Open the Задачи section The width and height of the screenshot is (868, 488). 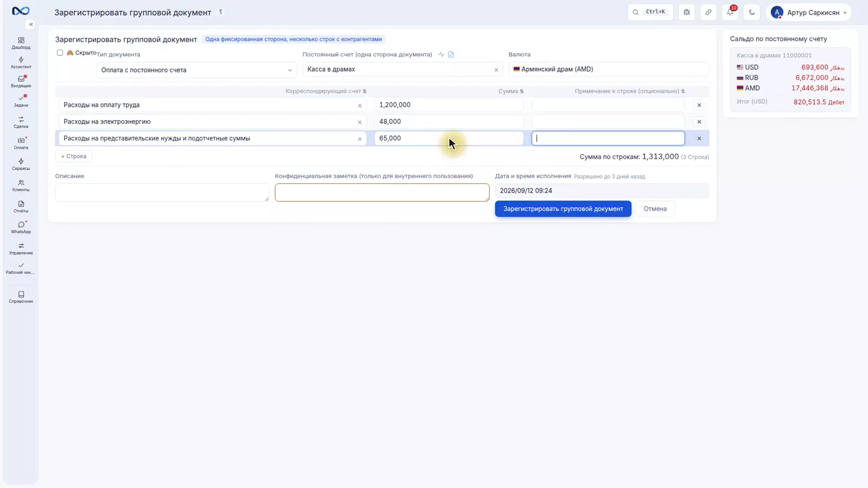click(21, 101)
